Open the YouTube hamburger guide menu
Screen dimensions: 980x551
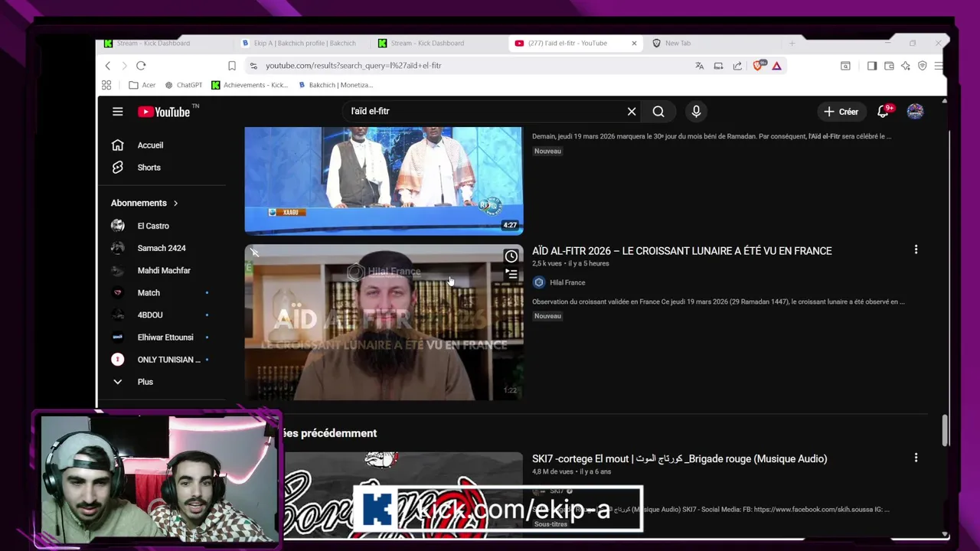coord(117,111)
